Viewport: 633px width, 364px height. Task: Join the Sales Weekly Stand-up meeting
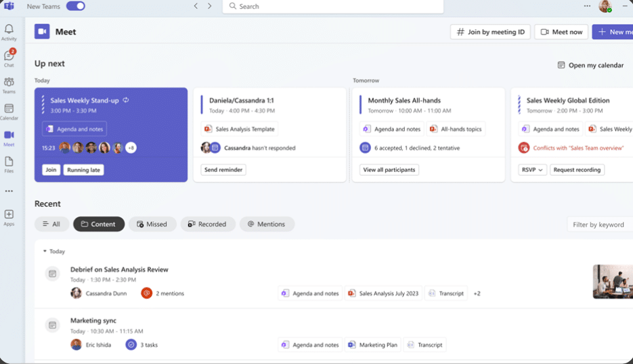coord(51,170)
